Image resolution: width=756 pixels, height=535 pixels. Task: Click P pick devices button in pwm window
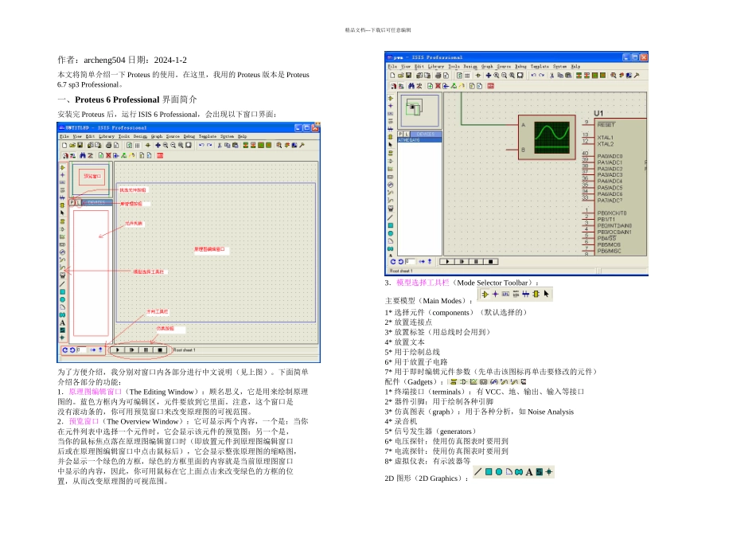tap(400, 134)
